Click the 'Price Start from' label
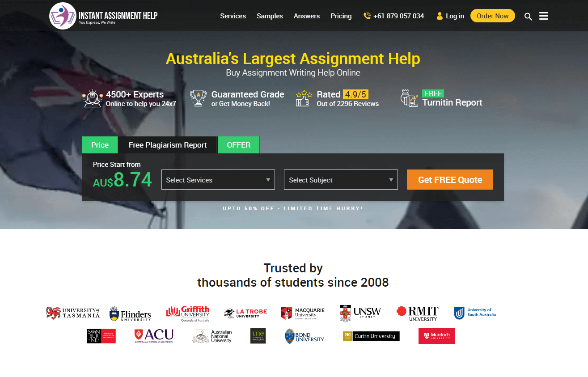 pos(117,165)
